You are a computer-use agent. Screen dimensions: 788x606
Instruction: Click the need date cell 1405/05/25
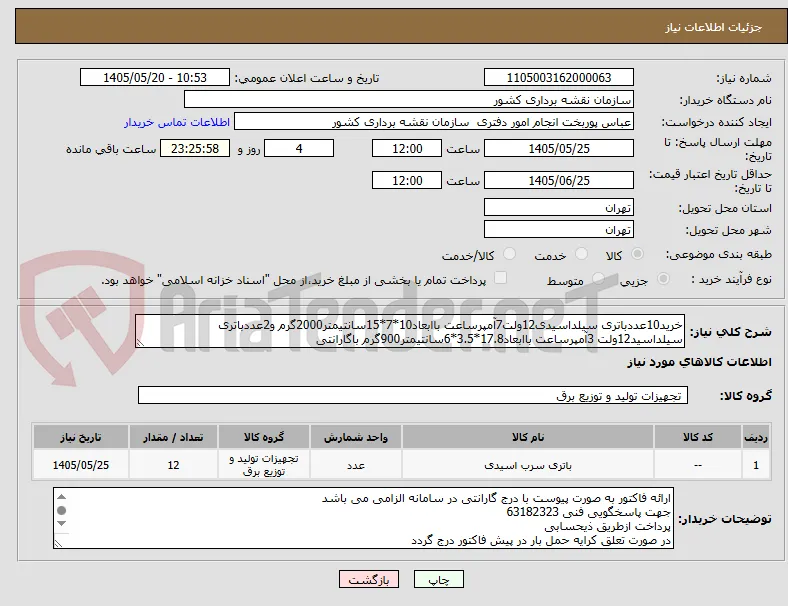click(x=81, y=465)
